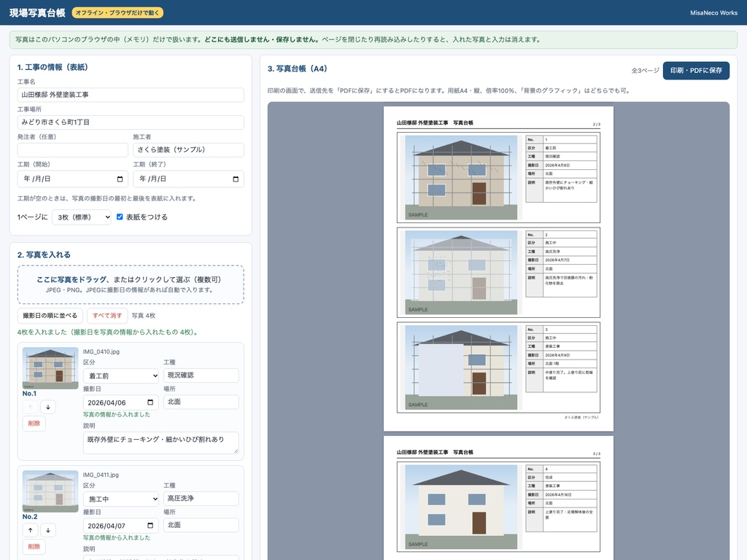Move photo No.1 down with arrow
747x560 pixels.
(x=48, y=407)
